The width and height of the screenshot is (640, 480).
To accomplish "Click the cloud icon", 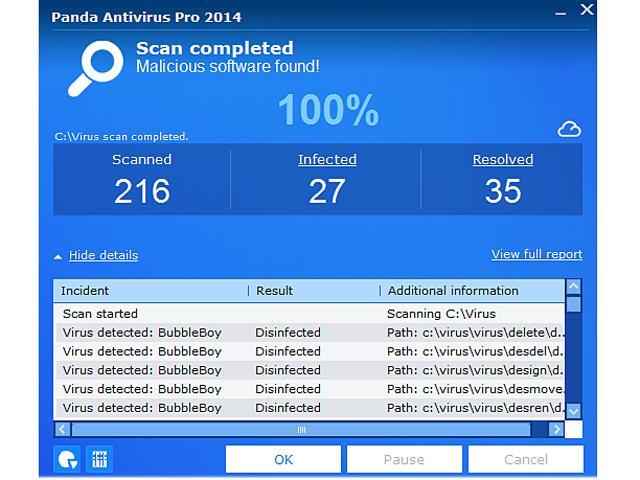I will click(x=569, y=129).
